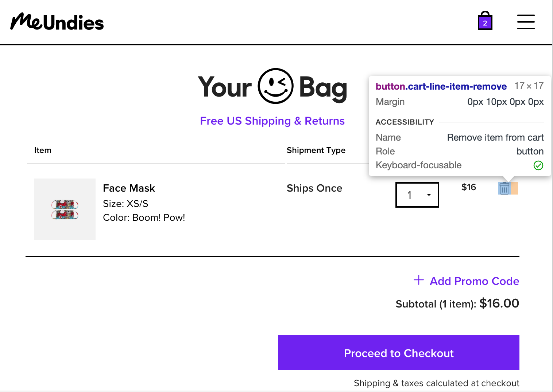Click Proceed to Checkout button
The image size is (553, 392).
tap(399, 353)
